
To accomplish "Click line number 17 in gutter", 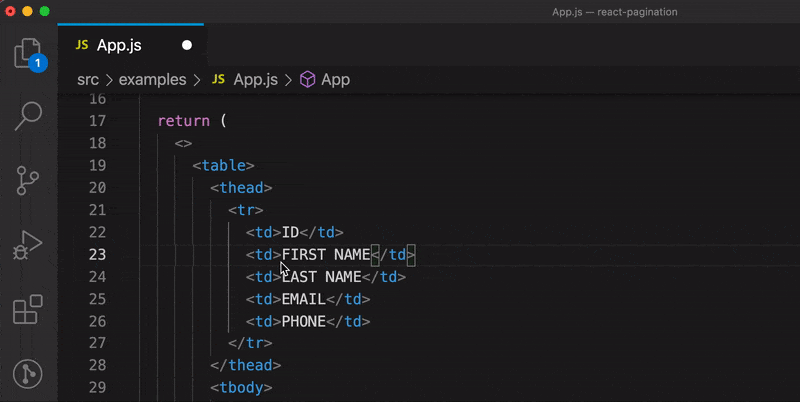I will point(97,121).
